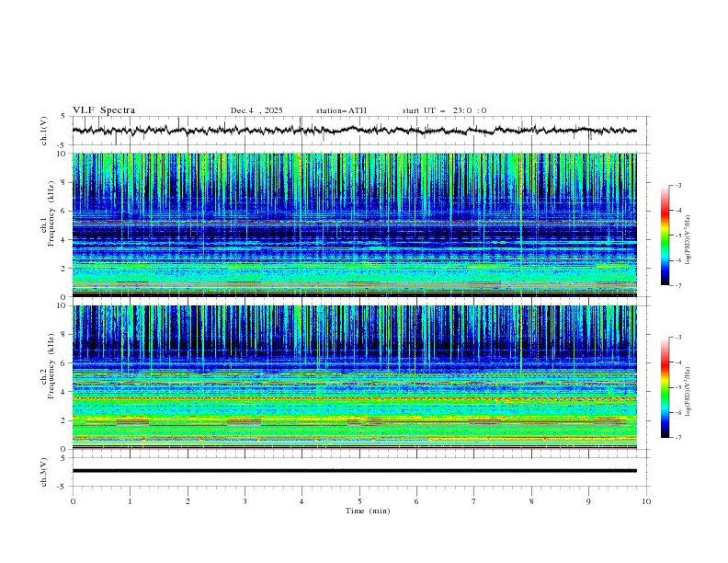Screen dimensions: 728x563
Task: Click the time axis tick label "1"
Action: pyautogui.click(x=130, y=501)
